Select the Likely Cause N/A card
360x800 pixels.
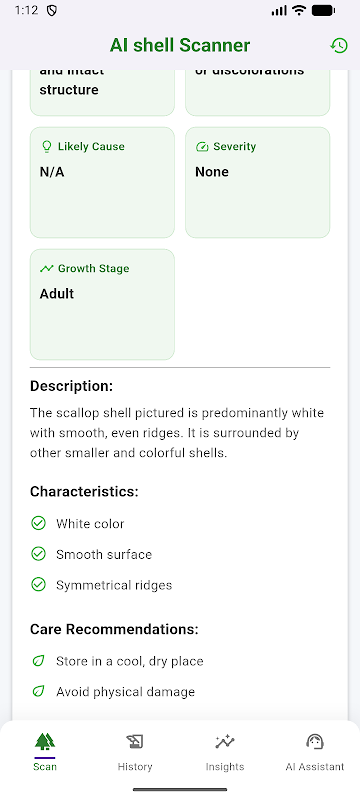tap(102, 183)
